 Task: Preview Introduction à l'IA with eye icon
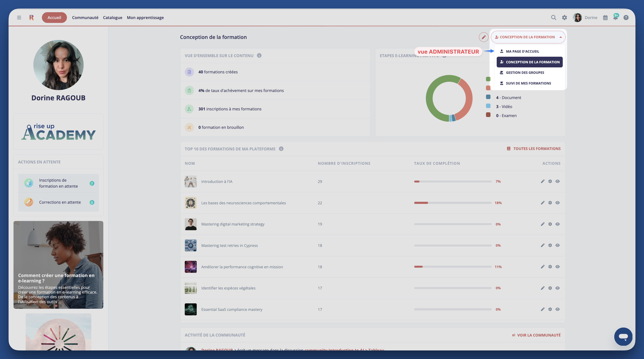(x=557, y=181)
